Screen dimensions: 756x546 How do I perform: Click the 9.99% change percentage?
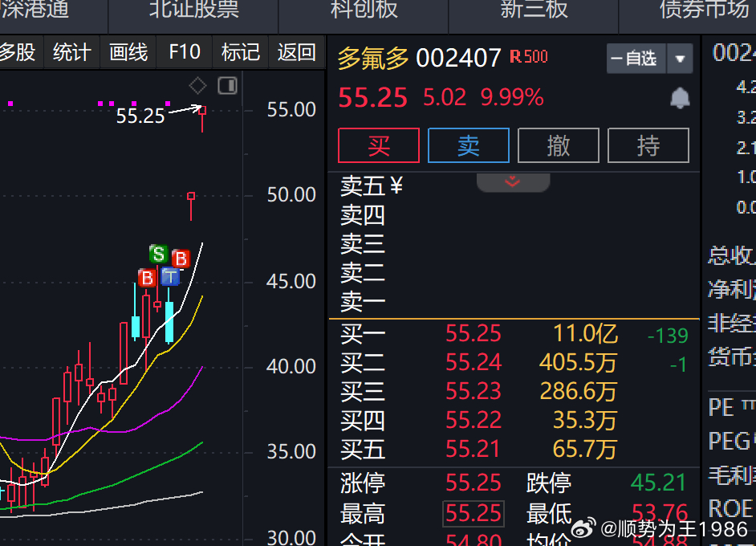512,97
